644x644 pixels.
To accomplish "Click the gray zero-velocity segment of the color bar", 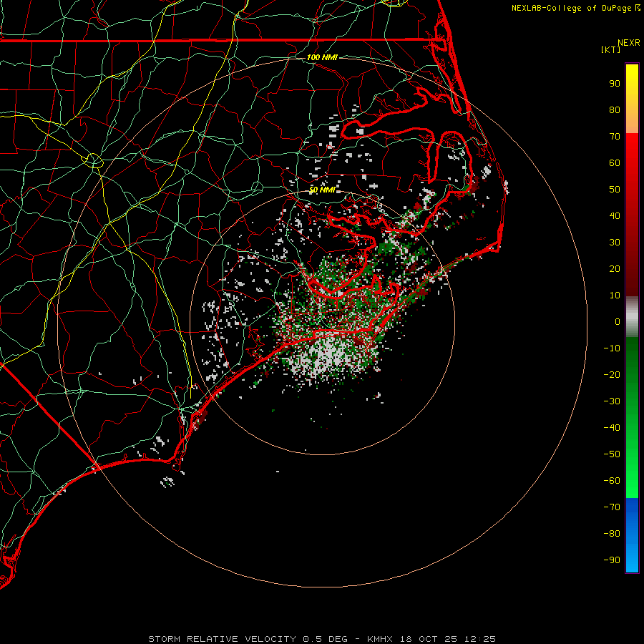I will click(632, 317).
